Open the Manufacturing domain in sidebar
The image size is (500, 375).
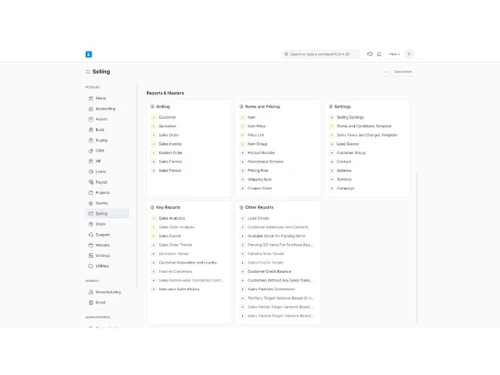[x=107, y=292]
